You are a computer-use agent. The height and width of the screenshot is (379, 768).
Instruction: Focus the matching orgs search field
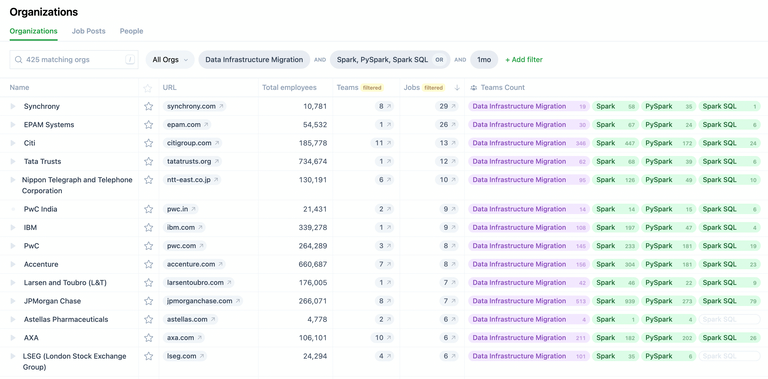coord(74,60)
